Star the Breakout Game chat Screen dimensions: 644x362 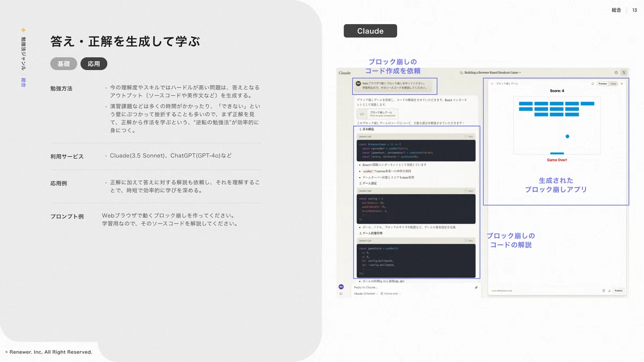click(x=616, y=72)
